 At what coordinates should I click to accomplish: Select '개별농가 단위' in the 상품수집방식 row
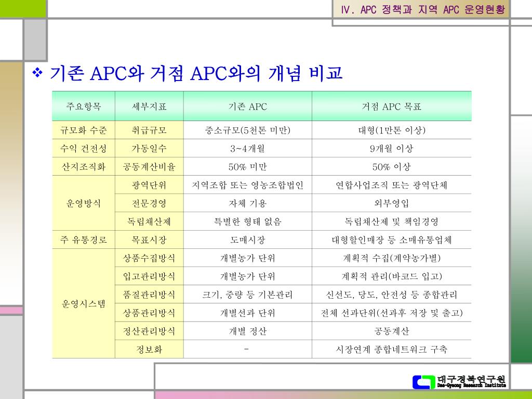[248, 258]
